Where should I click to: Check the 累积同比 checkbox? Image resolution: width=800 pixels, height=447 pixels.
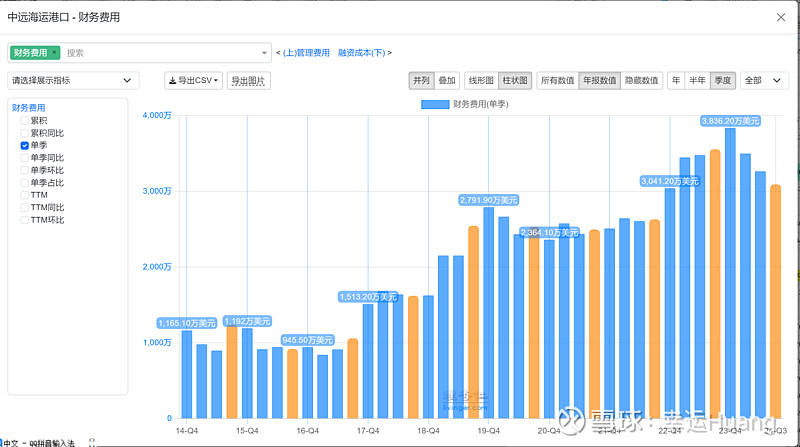pyautogui.click(x=24, y=133)
